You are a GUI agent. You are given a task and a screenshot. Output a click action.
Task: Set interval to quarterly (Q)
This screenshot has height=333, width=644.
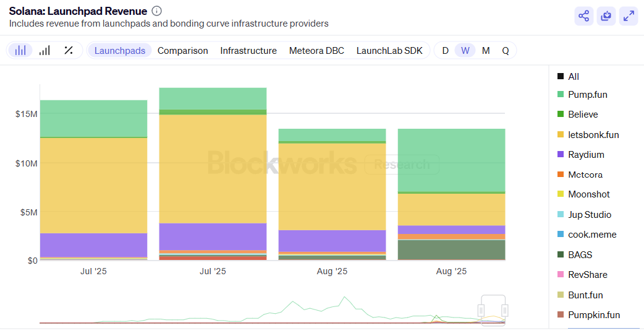506,51
